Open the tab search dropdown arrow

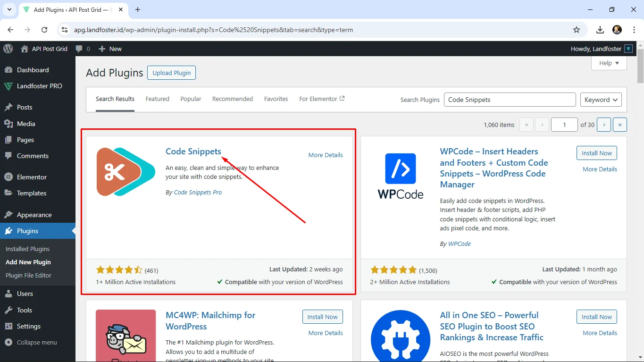(9, 9)
